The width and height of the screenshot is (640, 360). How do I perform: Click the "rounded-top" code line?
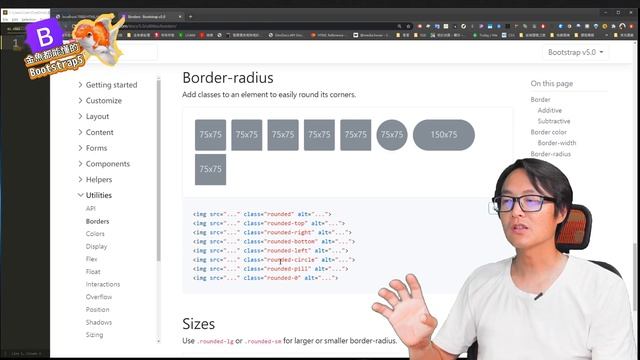pyautogui.click(x=269, y=223)
